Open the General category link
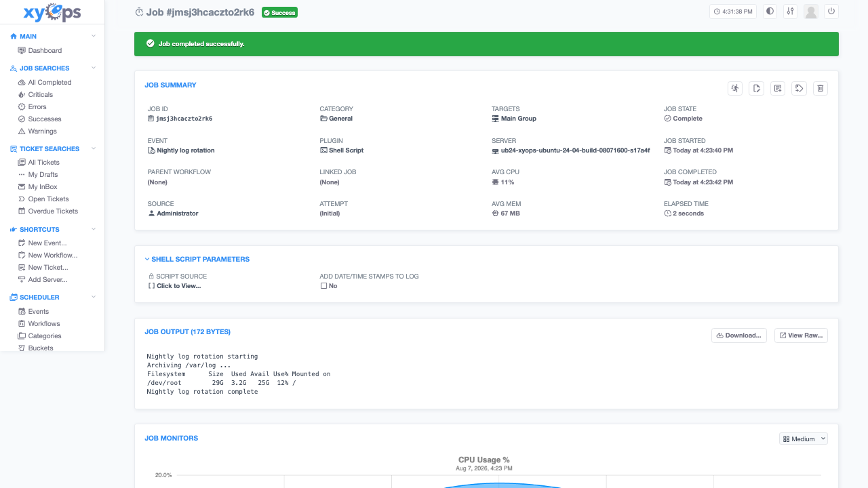This screenshot has height=488, width=868. (336, 119)
